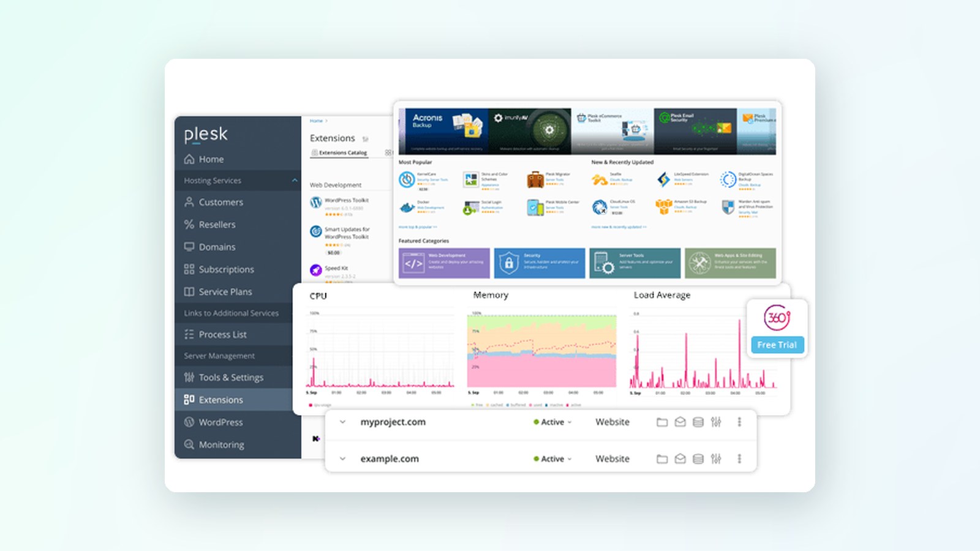Open Customers in the sidebar
The height and width of the screenshot is (551, 980).
tap(238, 202)
